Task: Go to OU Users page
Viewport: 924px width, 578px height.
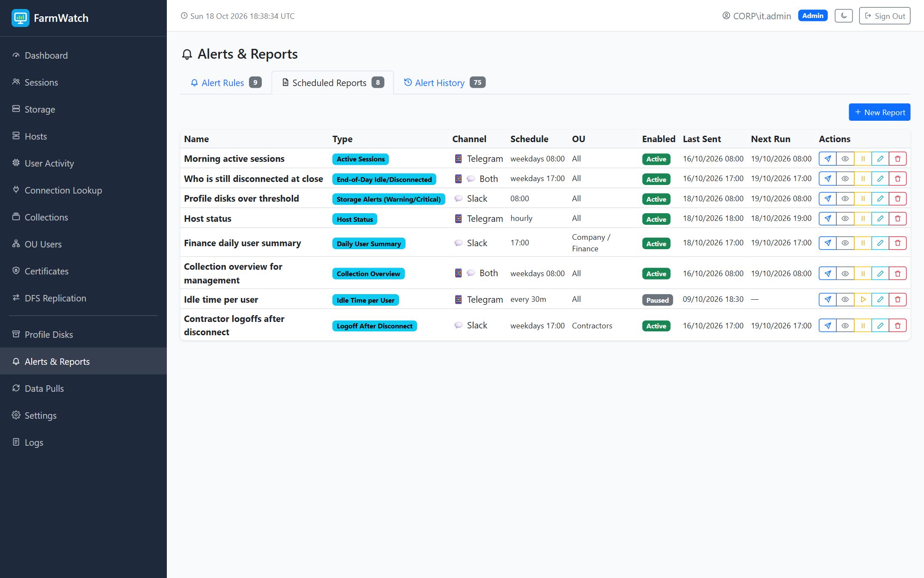Action: coord(83,244)
